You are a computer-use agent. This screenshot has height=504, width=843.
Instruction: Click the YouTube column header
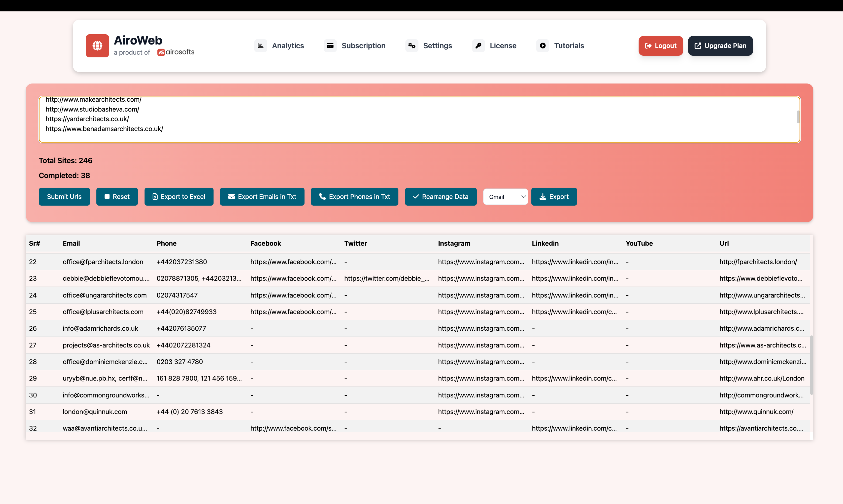tap(639, 243)
